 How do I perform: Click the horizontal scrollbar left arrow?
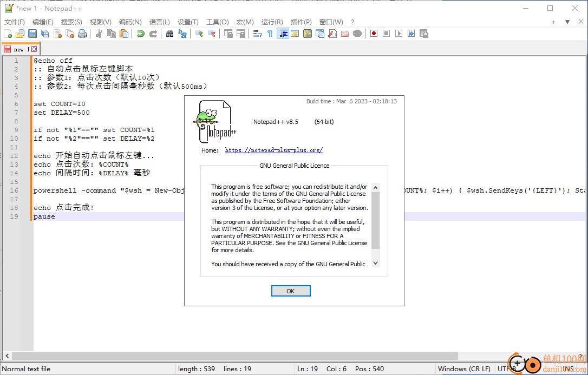(x=7, y=355)
